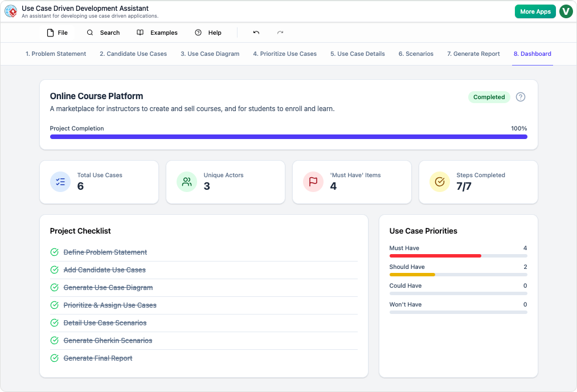Click the Steps Completed checkmark icon
The width and height of the screenshot is (577, 392).
[440, 182]
